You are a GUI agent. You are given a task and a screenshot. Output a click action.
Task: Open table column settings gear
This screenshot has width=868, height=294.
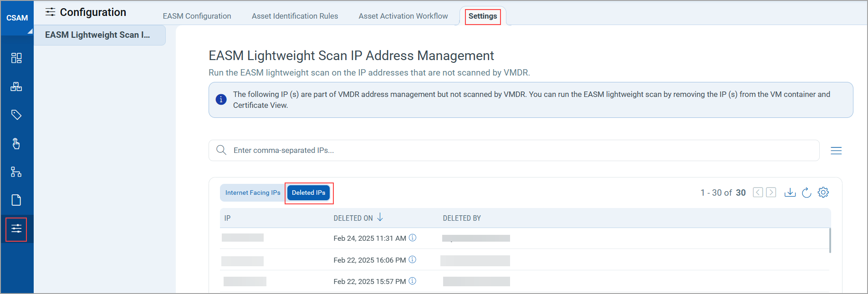(x=823, y=192)
